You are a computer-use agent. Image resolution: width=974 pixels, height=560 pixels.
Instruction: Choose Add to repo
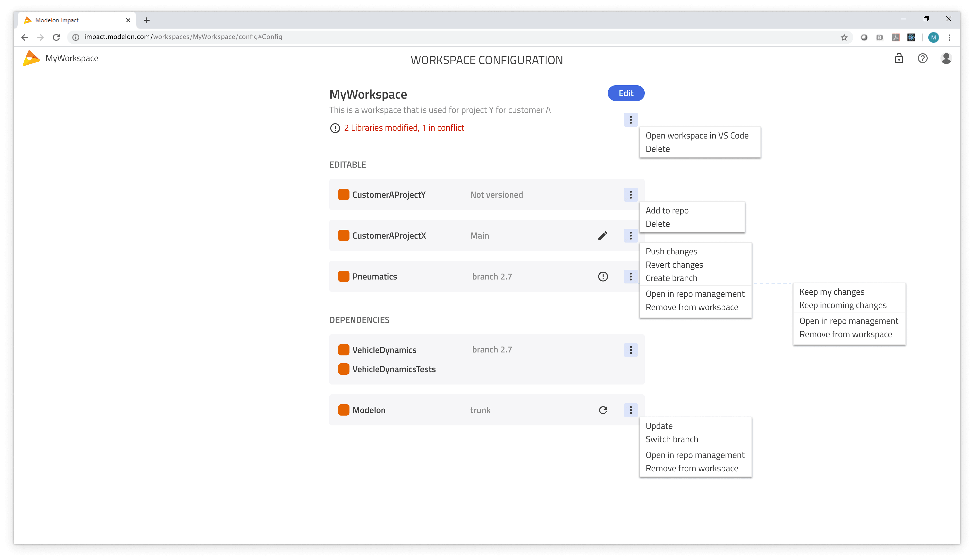(x=667, y=210)
